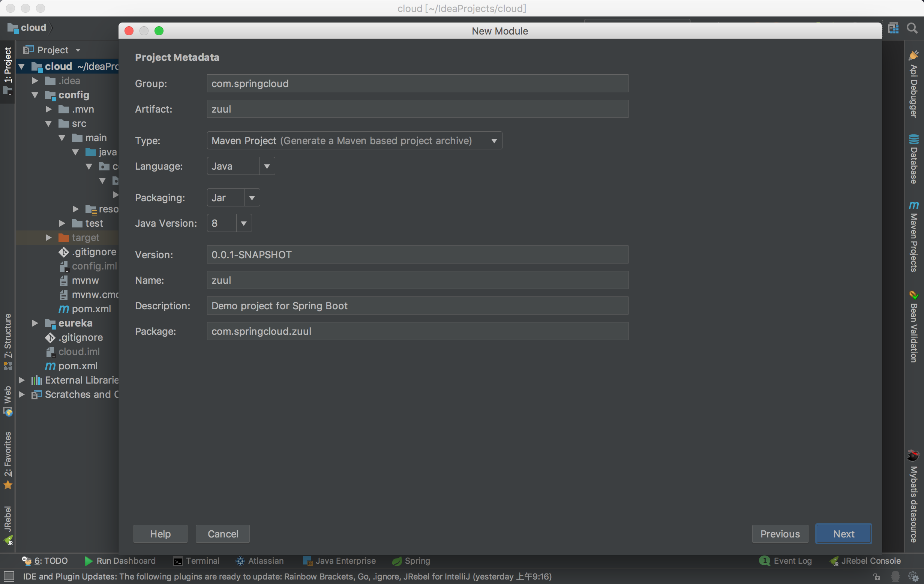Screen dimensions: 924x584
Task: Open the Java Version dropdown
Action: point(243,223)
